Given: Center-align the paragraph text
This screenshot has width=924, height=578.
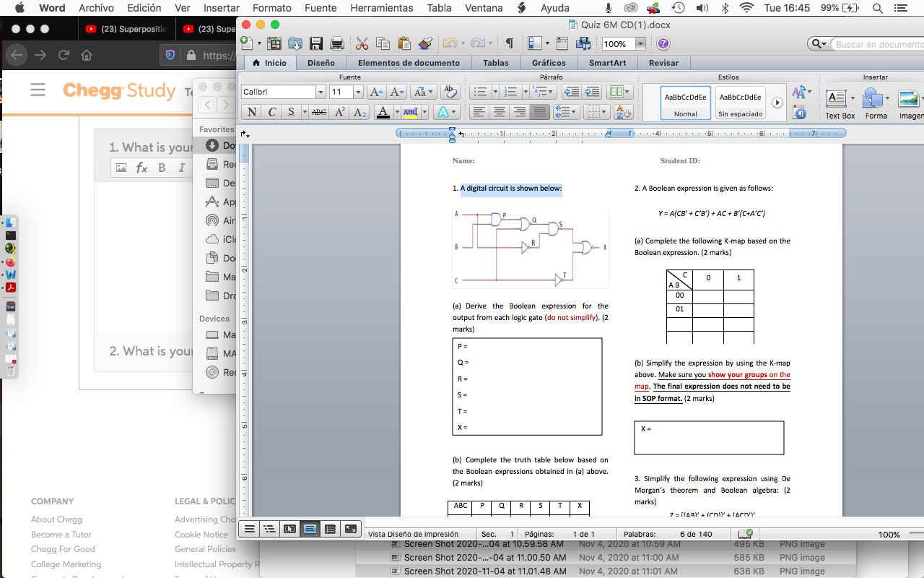Looking at the screenshot, I should [499, 112].
